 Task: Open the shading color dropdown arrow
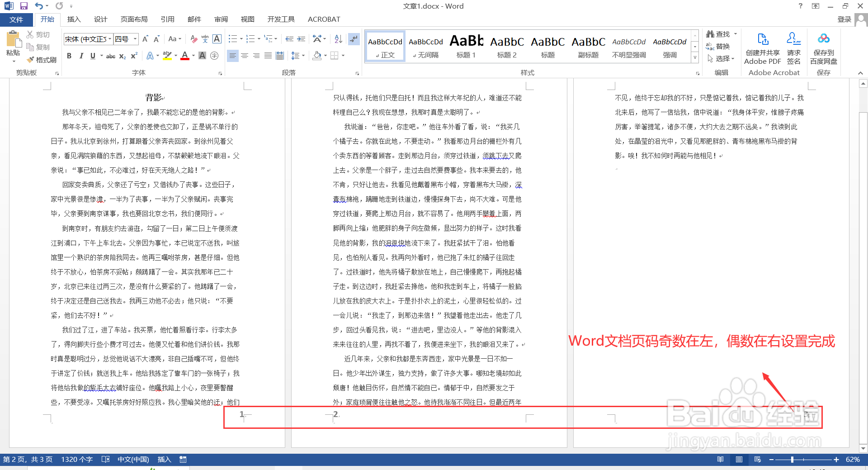point(325,56)
